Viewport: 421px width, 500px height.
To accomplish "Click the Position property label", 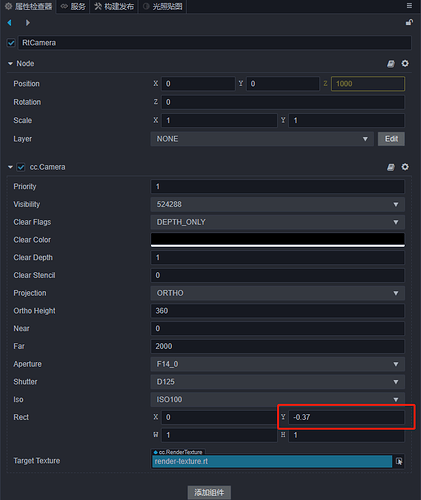I will tap(26, 84).
